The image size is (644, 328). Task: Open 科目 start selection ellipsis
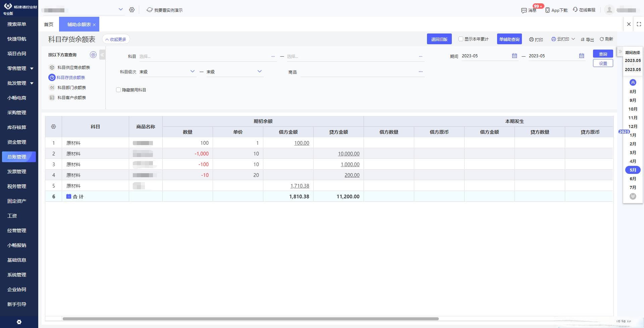point(273,56)
